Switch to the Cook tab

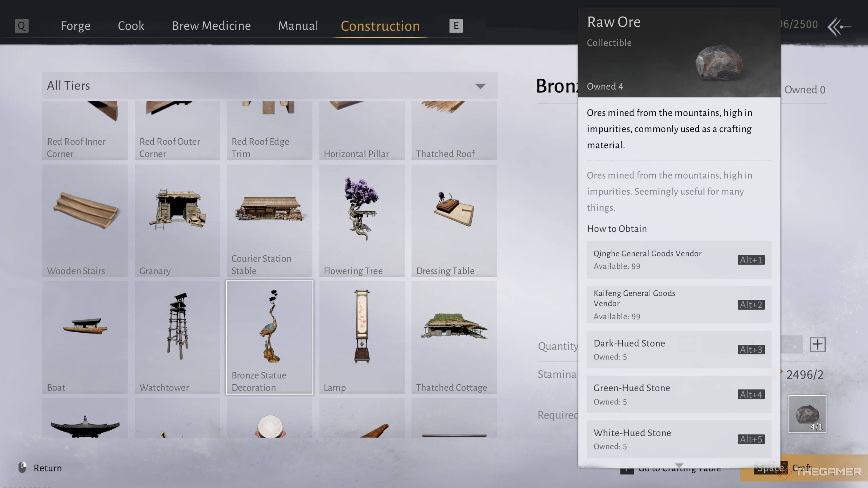131,26
